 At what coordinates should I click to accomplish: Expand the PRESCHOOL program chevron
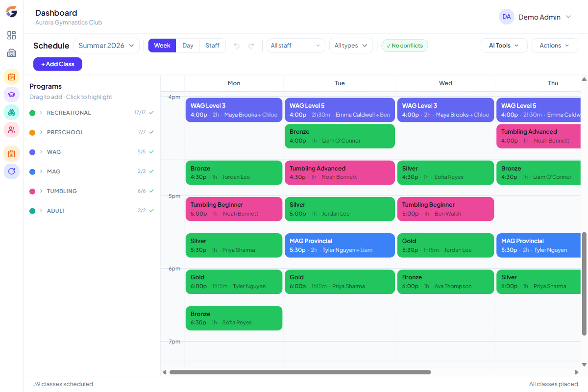(41, 132)
